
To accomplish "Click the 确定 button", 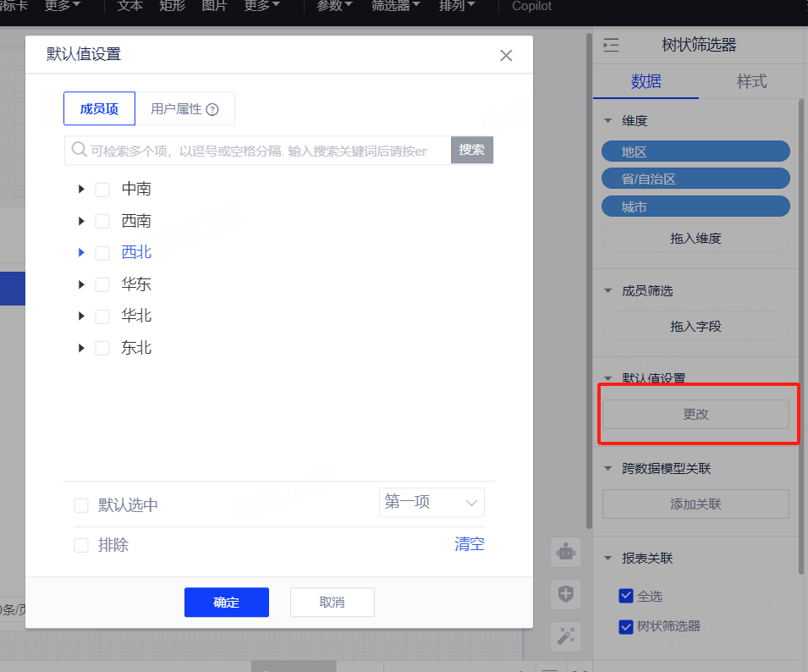I will coord(226,603).
